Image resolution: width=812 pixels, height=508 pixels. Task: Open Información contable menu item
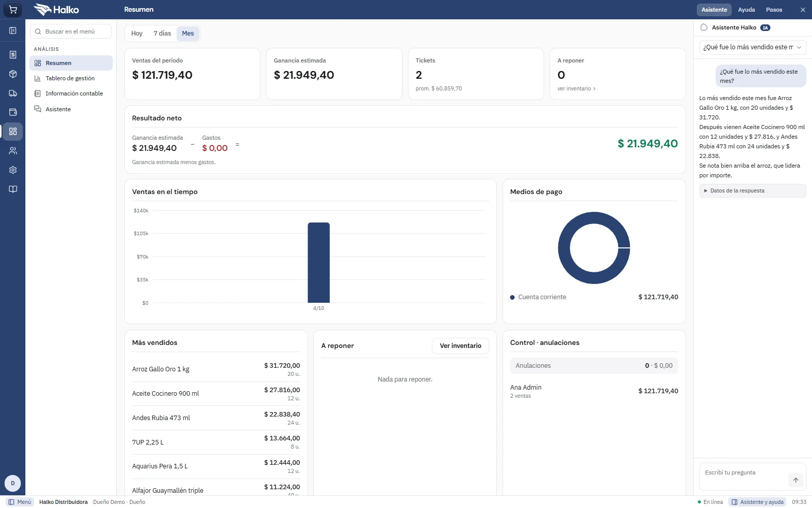click(x=71, y=93)
